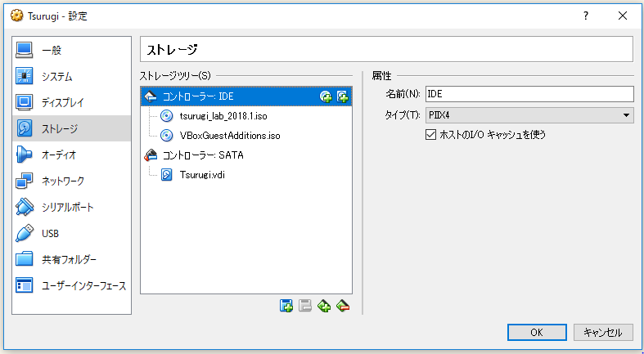Click the OK button
The width and height of the screenshot is (644, 354).
[x=537, y=332]
